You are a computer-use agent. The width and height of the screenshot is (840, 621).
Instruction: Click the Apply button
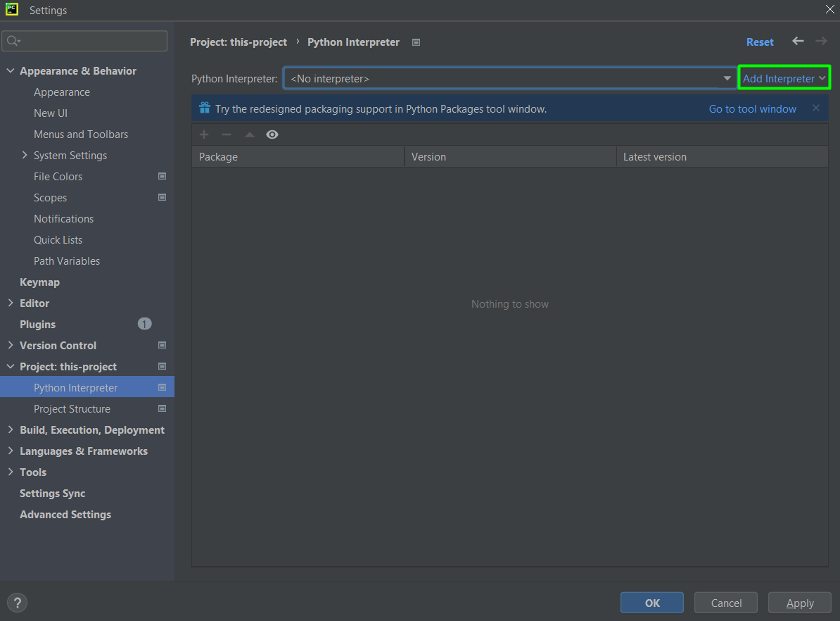[x=800, y=603]
